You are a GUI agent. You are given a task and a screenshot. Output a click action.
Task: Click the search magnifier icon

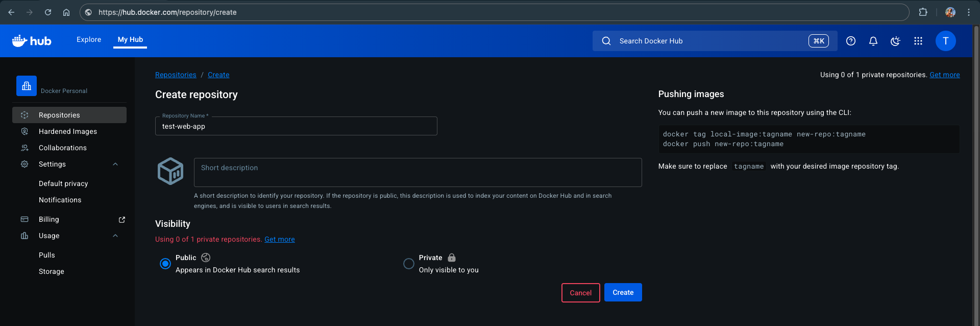click(606, 41)
